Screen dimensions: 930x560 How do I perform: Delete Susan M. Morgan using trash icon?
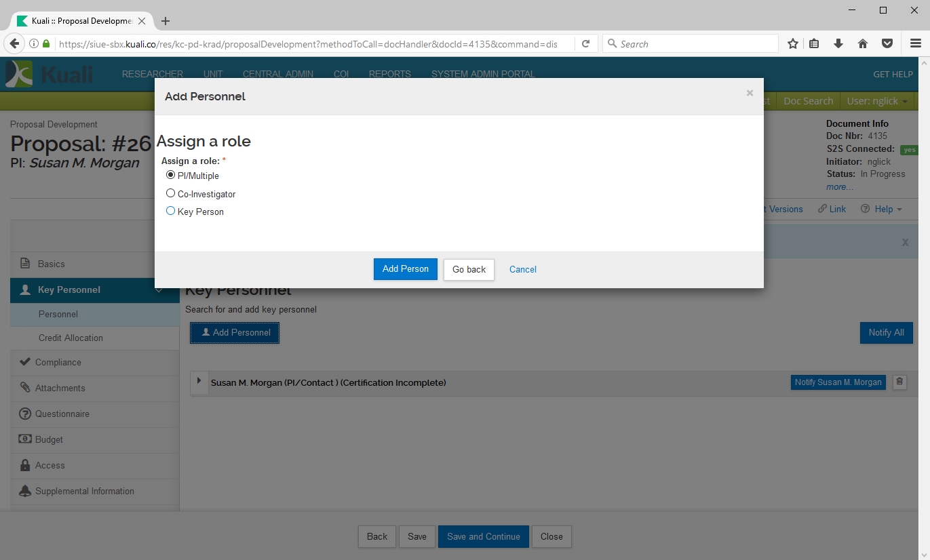[899, 382]
